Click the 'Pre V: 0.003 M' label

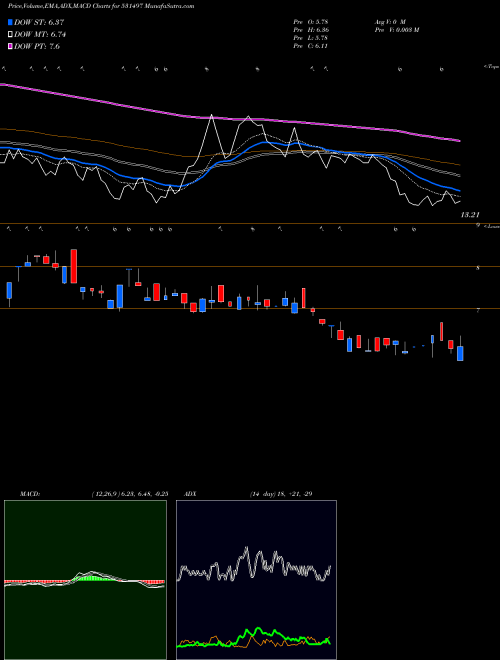[396, 30]
